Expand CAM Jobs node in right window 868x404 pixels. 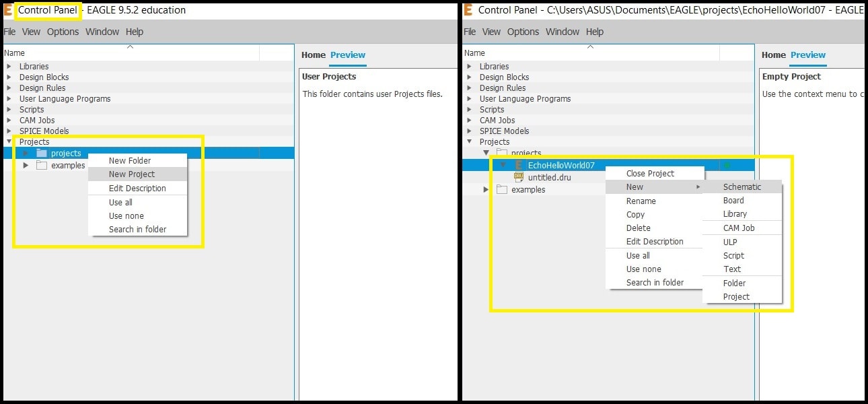point(469,120)
